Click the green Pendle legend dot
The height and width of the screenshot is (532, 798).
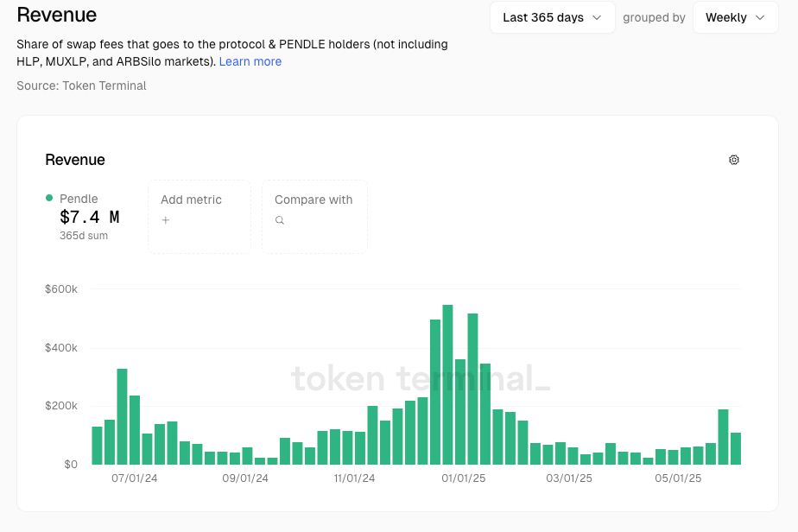(x=49, y=199)
